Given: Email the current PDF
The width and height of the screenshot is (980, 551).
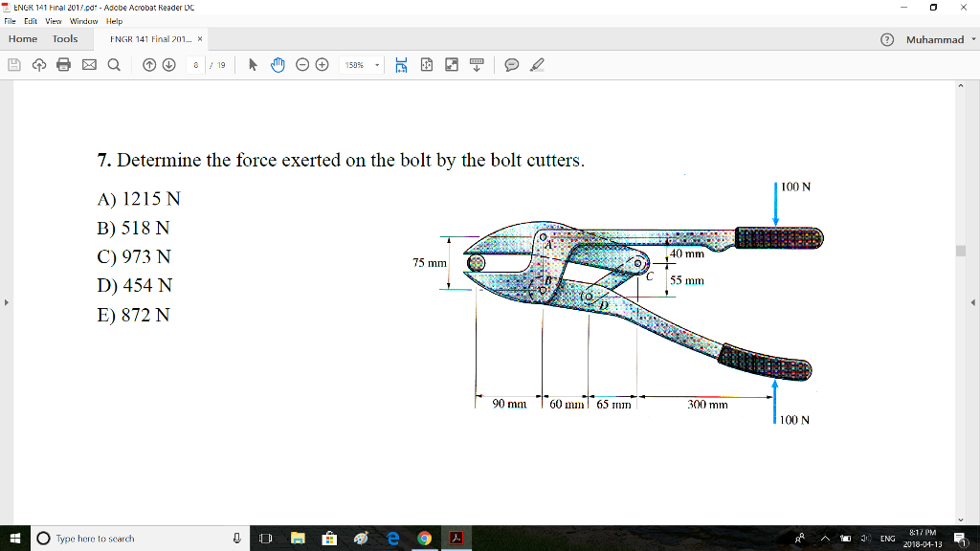Looking at the screenshot, I should [x=88, y=64].
